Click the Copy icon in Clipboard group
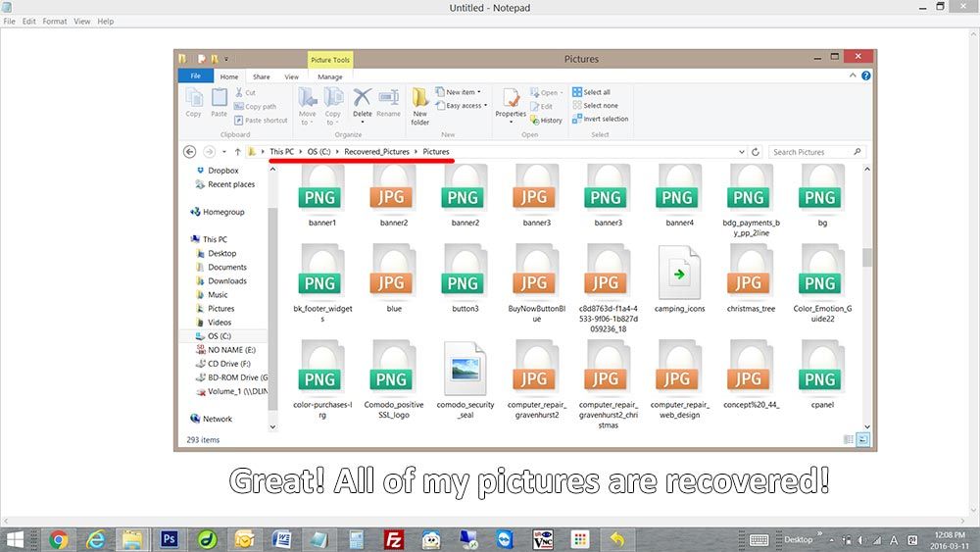The height and width of the screenshot is (552, 980). [194, 103]
